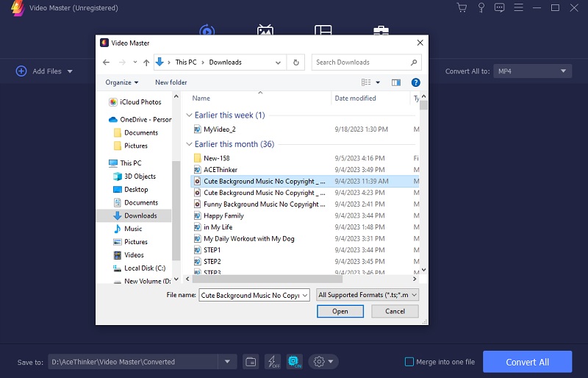Open 3D Objects in sidebar
The width and height of the screenshot is (588, 378).
[x=135, y=176]
